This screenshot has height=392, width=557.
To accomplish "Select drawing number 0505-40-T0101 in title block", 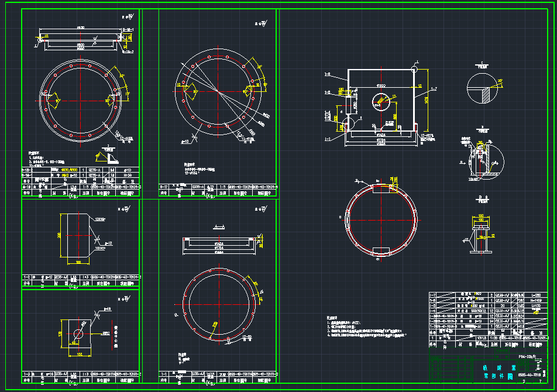I will coord(530,374).
